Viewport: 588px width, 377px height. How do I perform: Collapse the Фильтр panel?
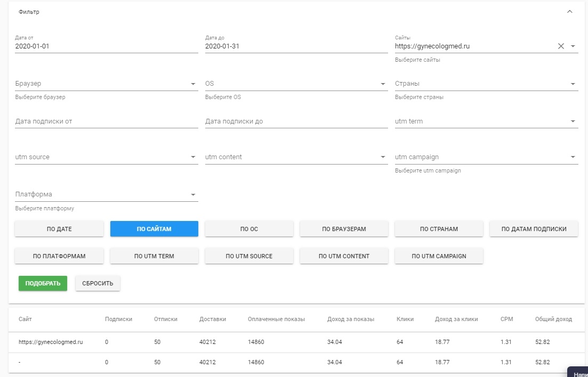pyautogui.click(x=570, y=12)
